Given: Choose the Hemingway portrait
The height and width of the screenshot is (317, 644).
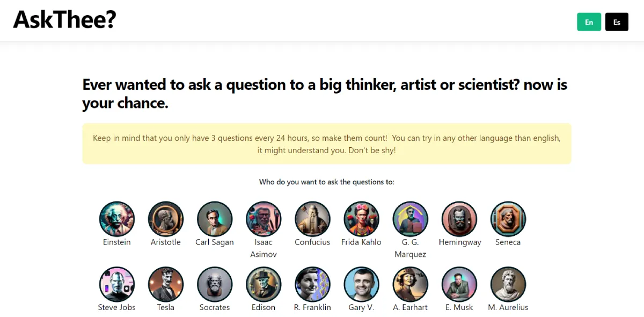Looking at the screenshot, I should (x=459, y=219).
